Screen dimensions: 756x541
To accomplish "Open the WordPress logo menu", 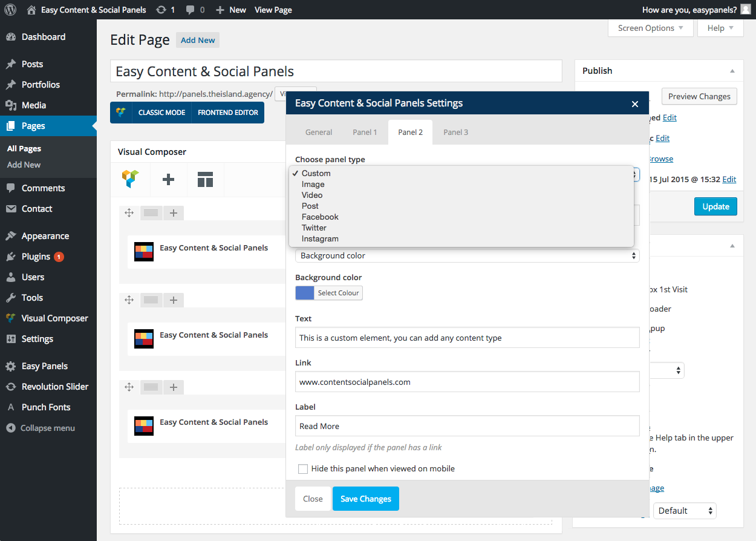I will pyautogui.click(x=10, y=10).
